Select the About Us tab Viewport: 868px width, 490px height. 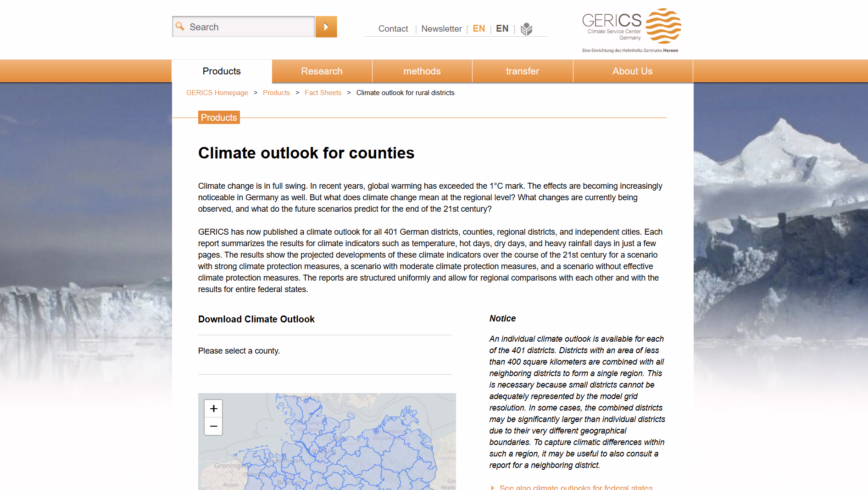pyautogui.click(x=633, y=71)
